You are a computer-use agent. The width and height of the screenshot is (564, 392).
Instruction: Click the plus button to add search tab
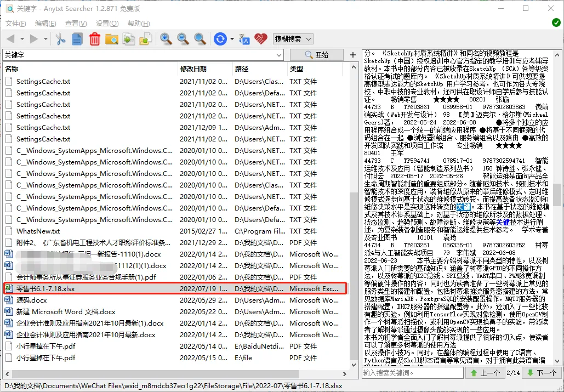pyautogui.click(x=353, y=55)
